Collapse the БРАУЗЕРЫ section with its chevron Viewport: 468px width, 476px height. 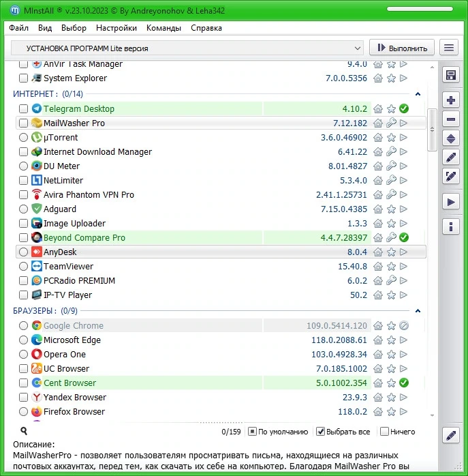pyautogui.click(x=418, y=311)
